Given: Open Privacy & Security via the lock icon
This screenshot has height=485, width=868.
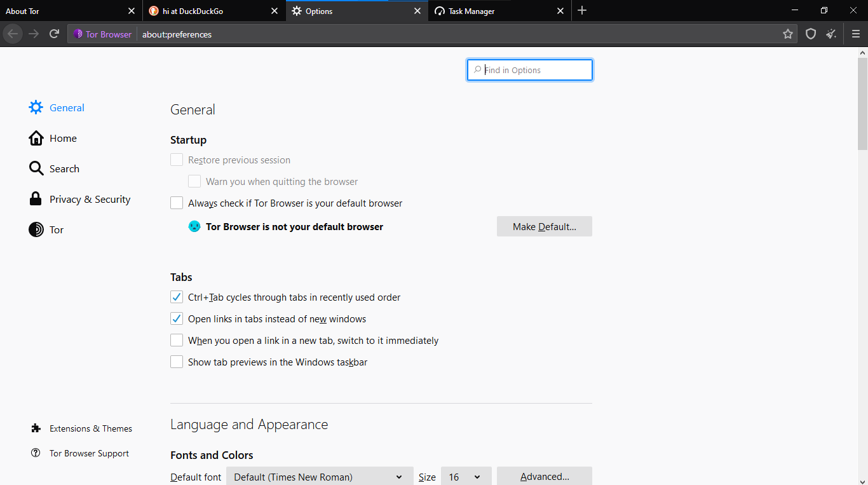Looking at the screenshot, I should [36, 198].
